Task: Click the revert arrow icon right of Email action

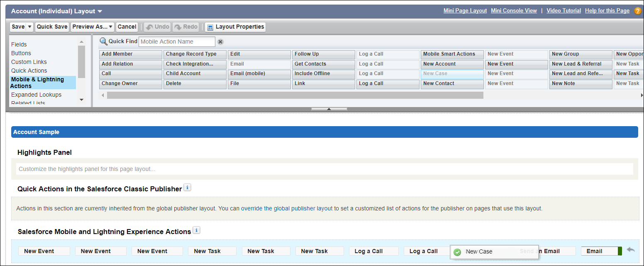Action: point(631,249)
